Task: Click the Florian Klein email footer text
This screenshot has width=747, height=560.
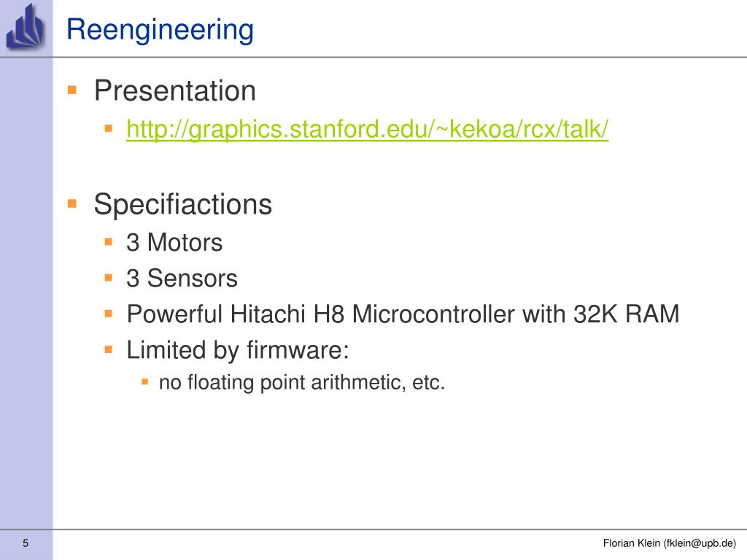Action: pos(670,543)
